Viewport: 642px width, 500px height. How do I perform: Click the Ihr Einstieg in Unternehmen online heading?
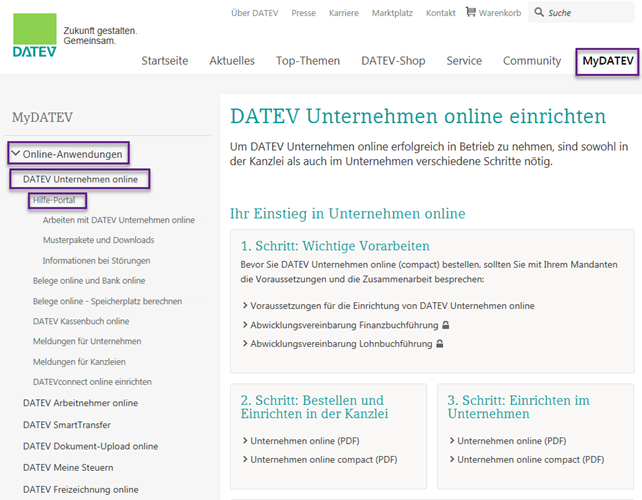[x=347, y=213]
